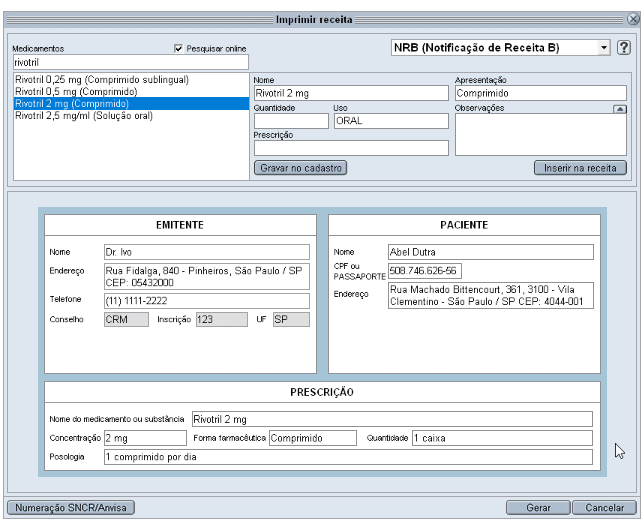Click the patient CPF ou Passaporte field
Viewport: 644px width, 530px height.
[425, 271]
